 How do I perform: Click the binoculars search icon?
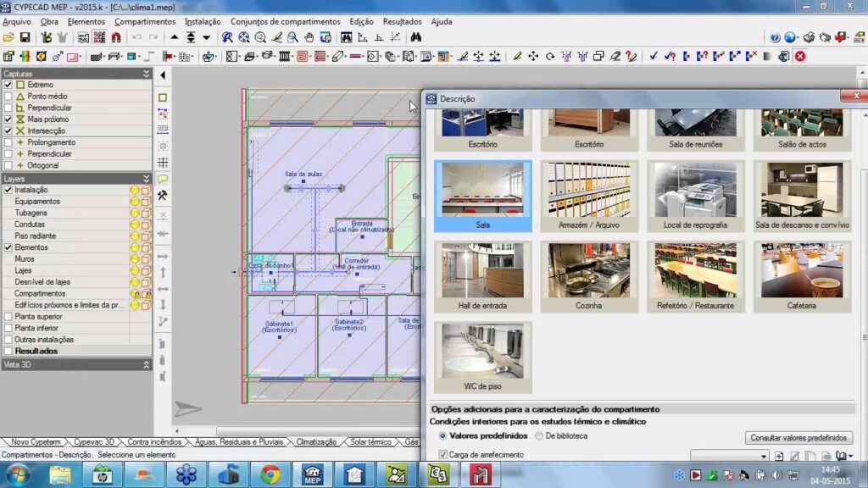pyautogui.click(x=415, y=37)
